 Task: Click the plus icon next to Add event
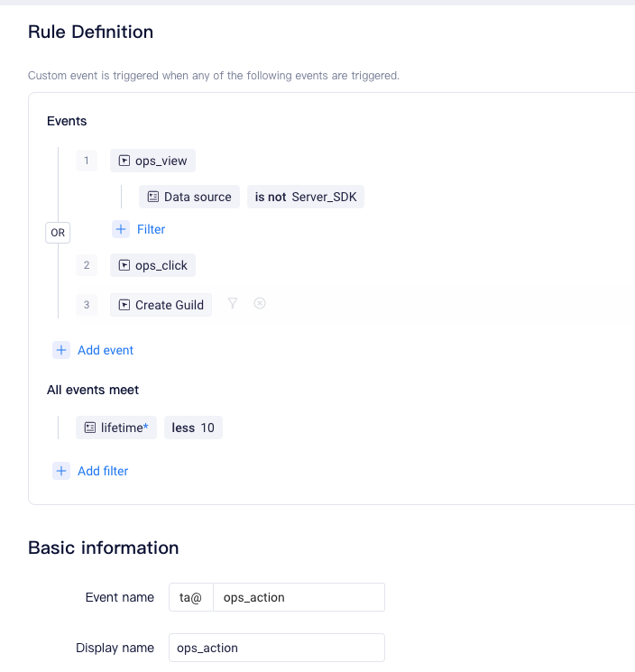(61, 350)
